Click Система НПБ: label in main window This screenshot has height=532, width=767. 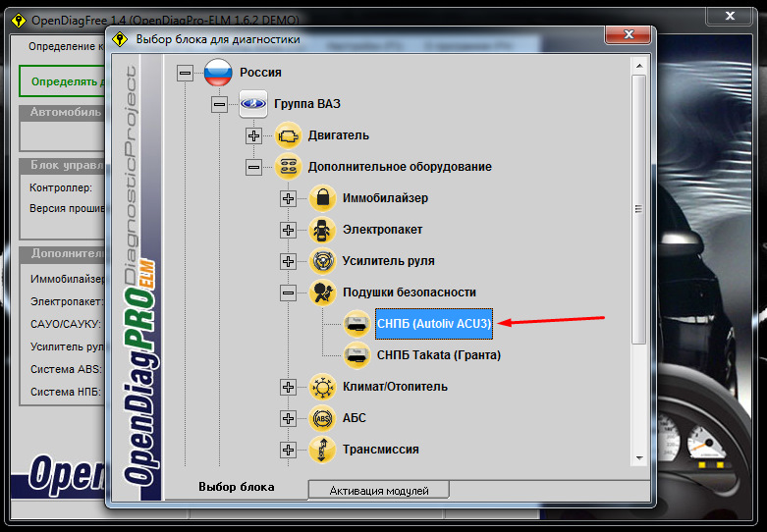coord(66,392)
